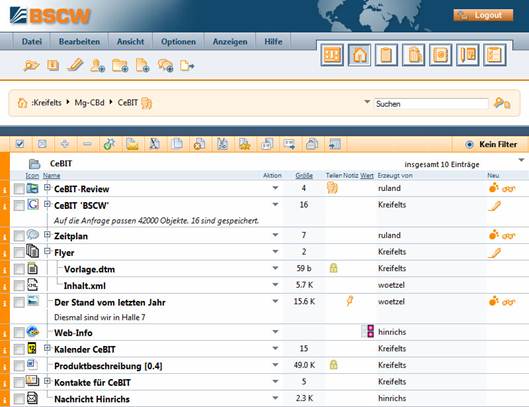Screen dimensions: 529x407
Task: Open the Datei menu
Action: click(32, 42)
